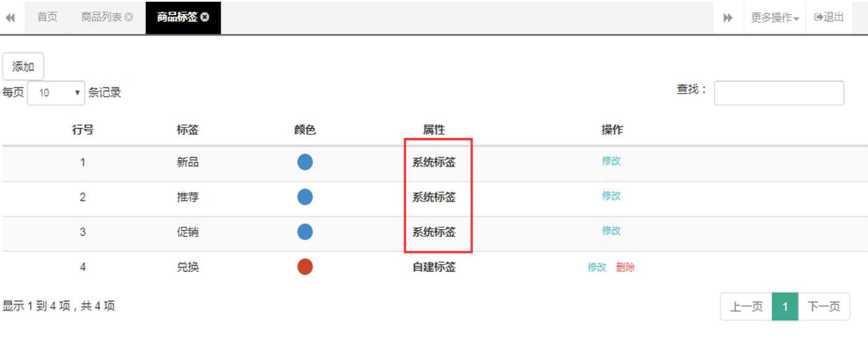The image size is (868, 348).
Task: Click the 退出 logout icon
Action: [x=818, y=17]
